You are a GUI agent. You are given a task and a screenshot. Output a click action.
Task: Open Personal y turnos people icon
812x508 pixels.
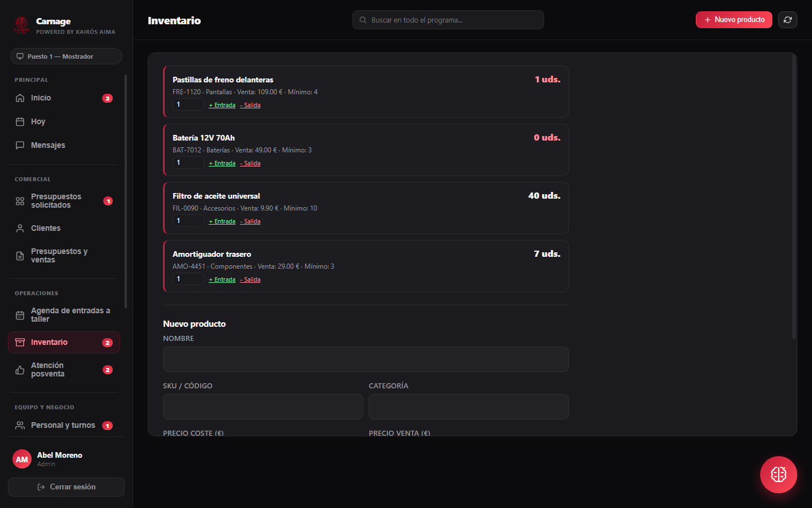pyautogui.click(x=20, y=425)
